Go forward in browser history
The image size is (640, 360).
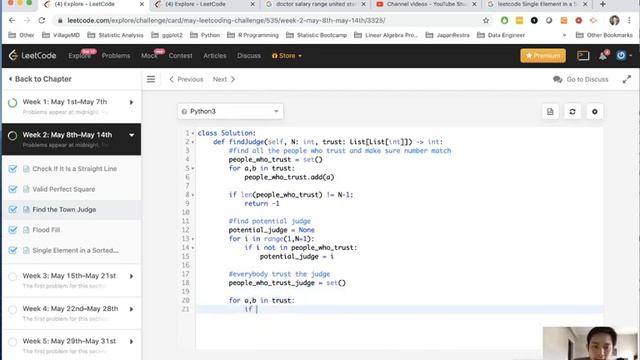click(x=27, y=20)
